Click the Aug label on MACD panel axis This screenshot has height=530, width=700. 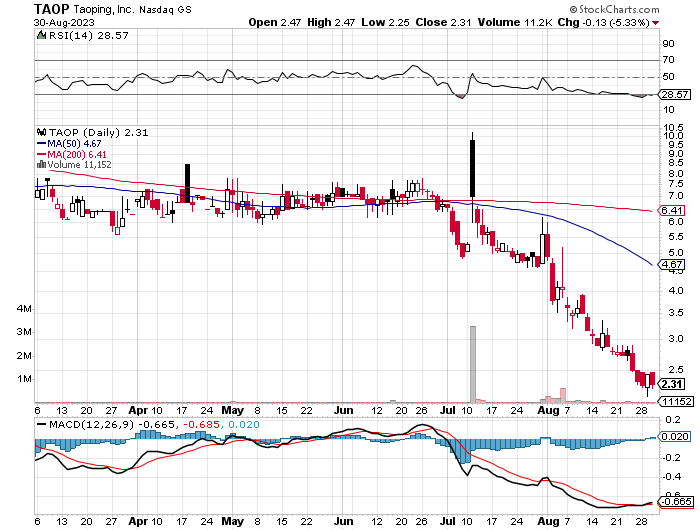(x=548, y=521)
